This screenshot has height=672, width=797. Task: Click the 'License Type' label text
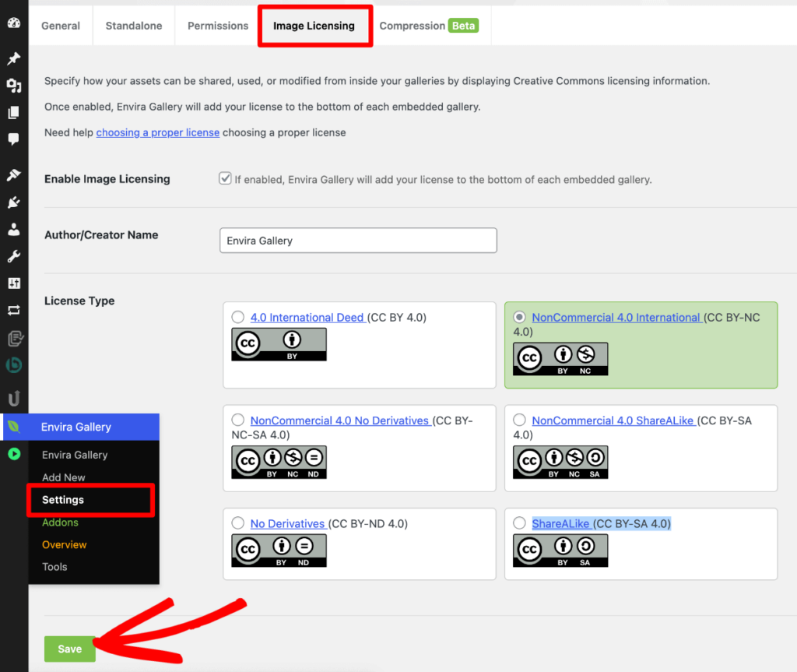tap(79, 301)
